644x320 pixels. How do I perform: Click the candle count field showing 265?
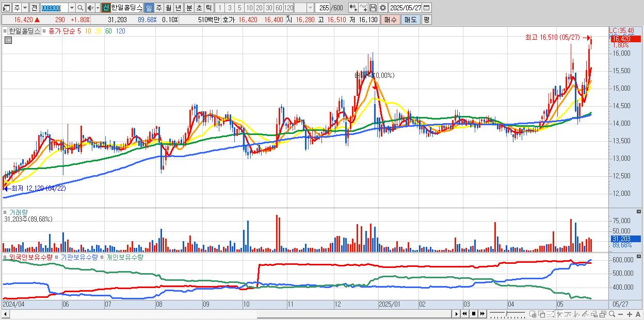click(x=323, y=8)
